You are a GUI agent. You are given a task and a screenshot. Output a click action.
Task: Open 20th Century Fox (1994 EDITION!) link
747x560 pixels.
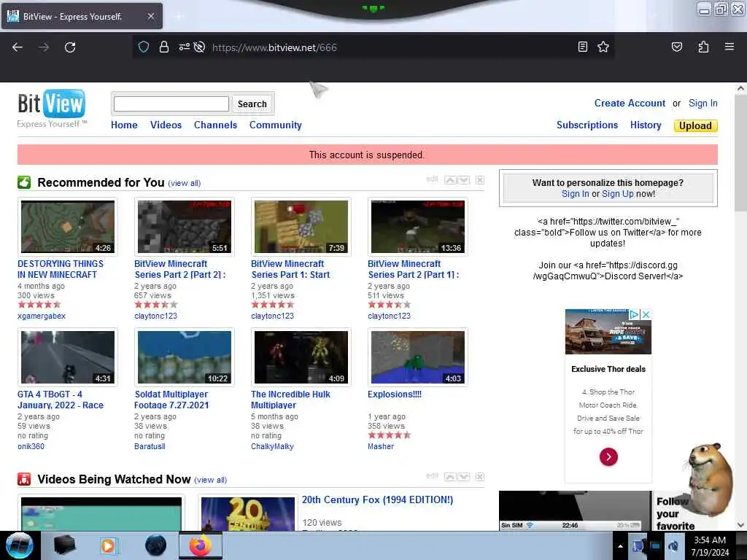pos(377,499)
